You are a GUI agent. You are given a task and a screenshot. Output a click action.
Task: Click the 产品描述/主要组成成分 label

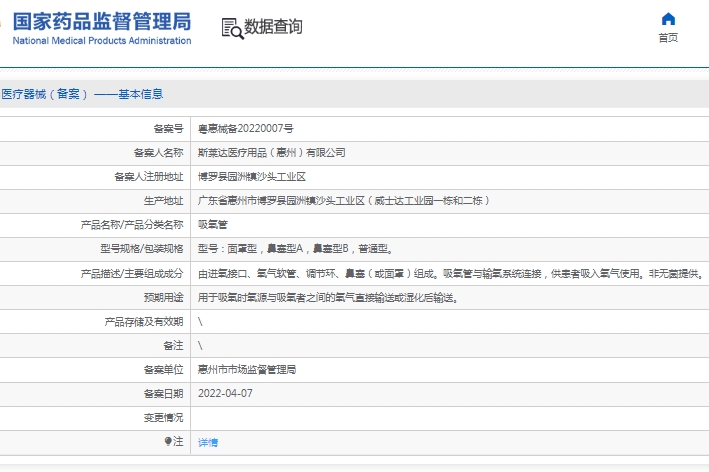coord(132,274)
